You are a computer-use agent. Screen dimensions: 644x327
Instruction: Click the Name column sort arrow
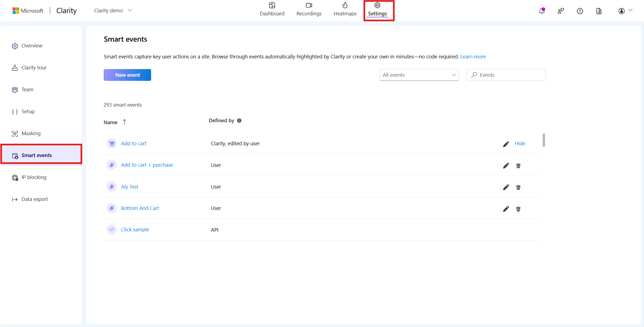[124, 122]
